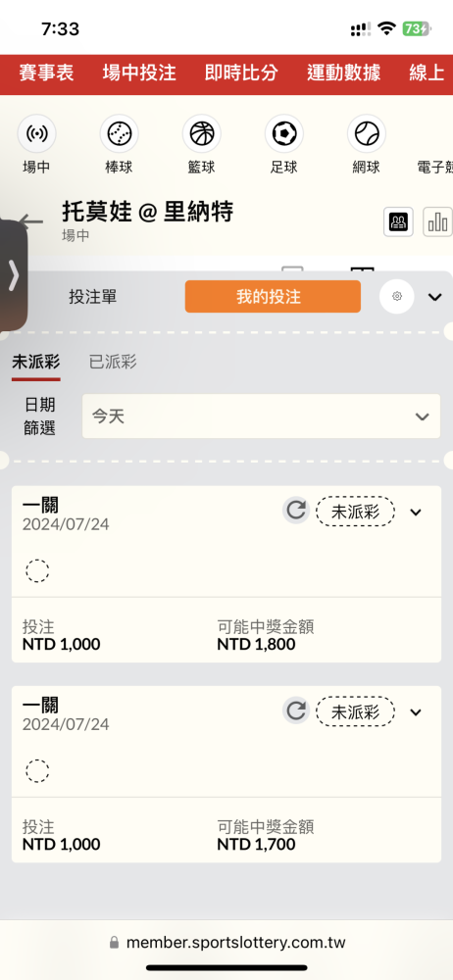Open bet slip settings gear icon

(x=397, y=296)
